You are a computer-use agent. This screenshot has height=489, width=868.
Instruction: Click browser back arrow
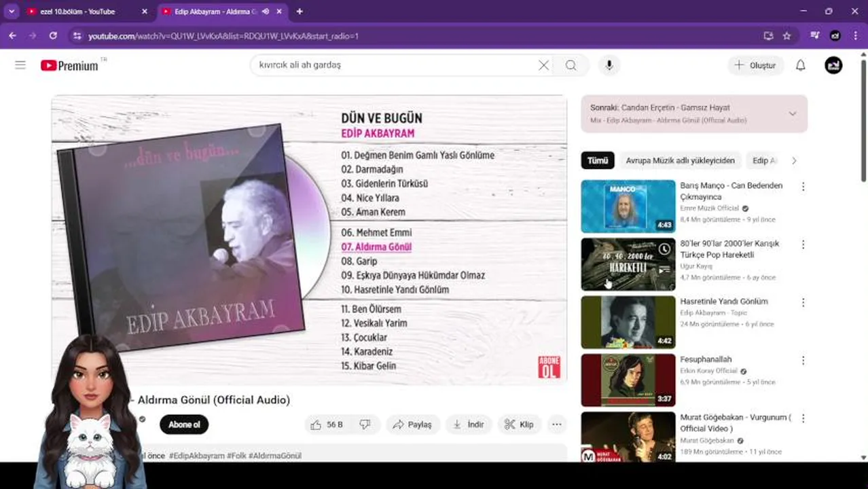[x=12, y=35]
